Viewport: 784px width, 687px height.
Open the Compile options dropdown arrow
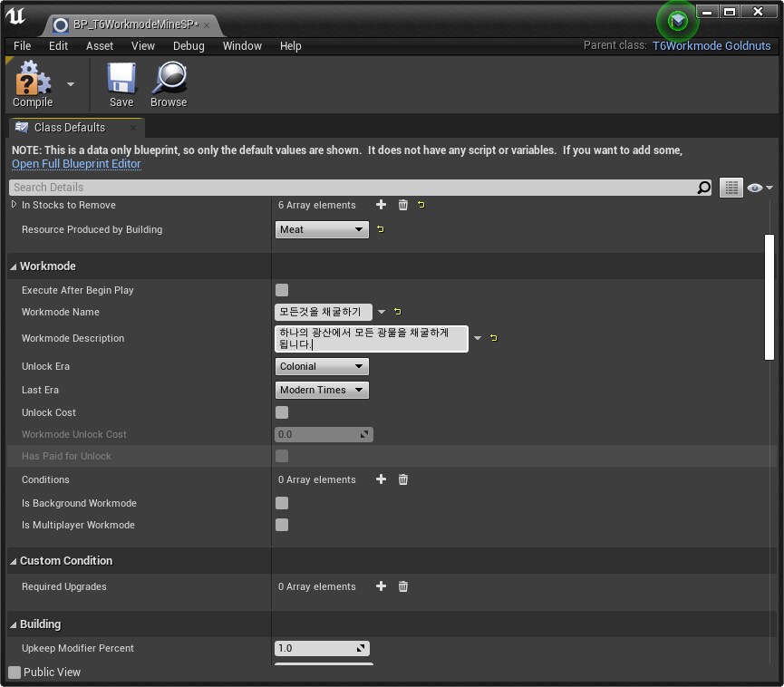[x=71, y=84]
